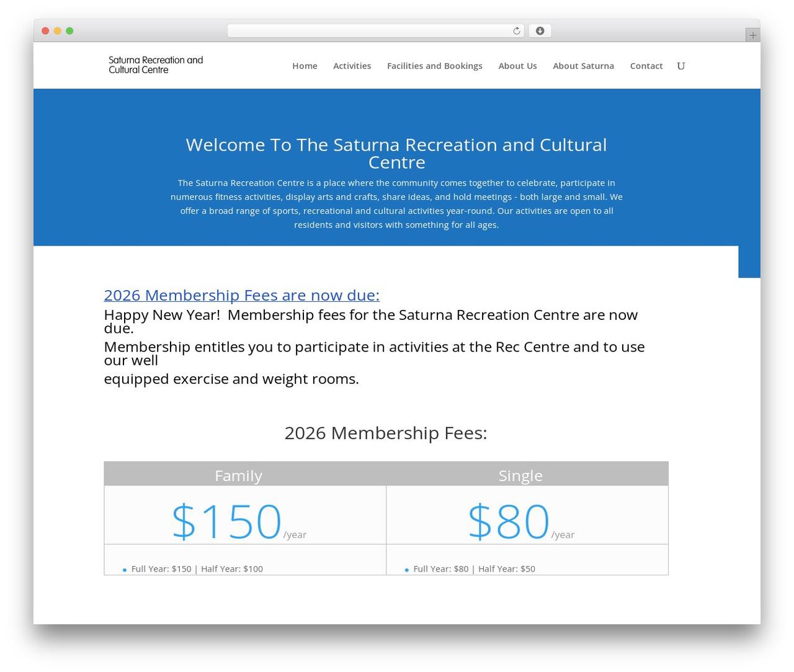This screenshot has width=794, height=672.
Task: Click the 'Welcome To The Saturna Recreation and Cultural Centre' heading
Action: [396, 153]
